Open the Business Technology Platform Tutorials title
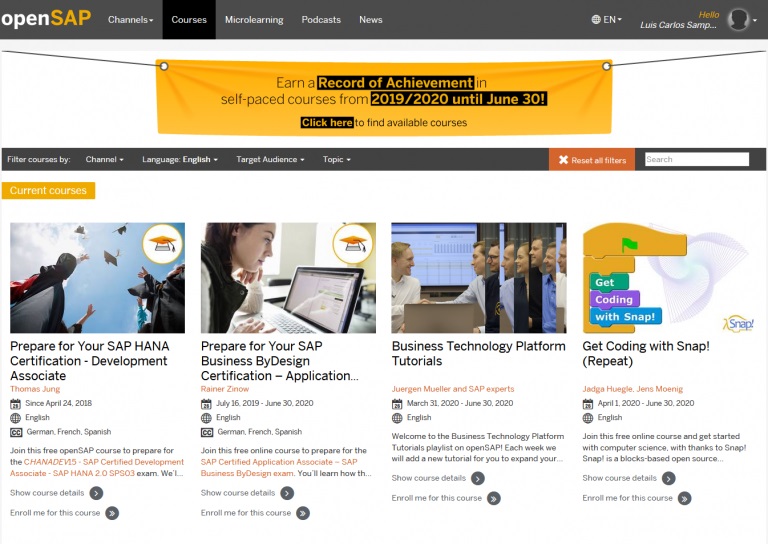 [x=479, y=354]
